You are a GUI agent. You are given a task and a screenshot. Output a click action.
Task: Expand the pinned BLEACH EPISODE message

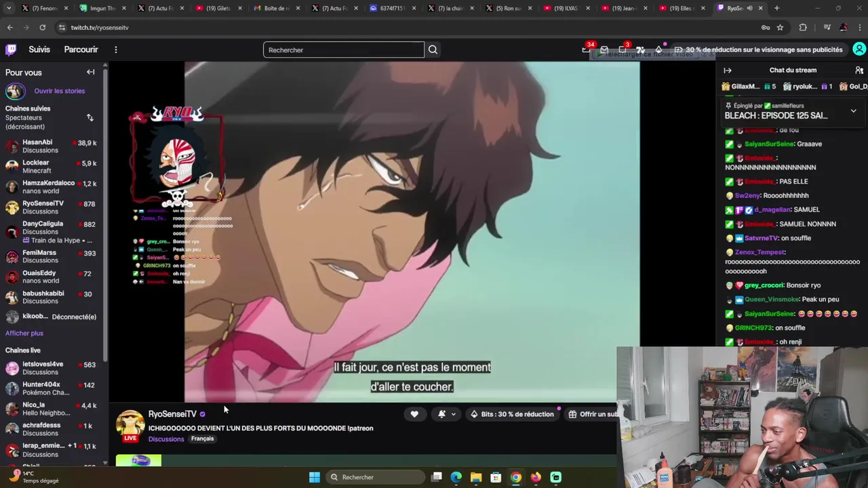click(853, 111)
